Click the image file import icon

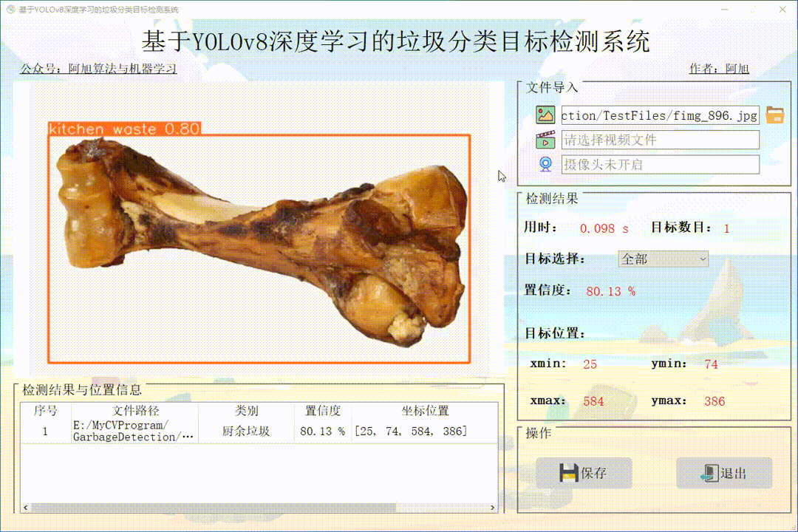click(545, 115)
